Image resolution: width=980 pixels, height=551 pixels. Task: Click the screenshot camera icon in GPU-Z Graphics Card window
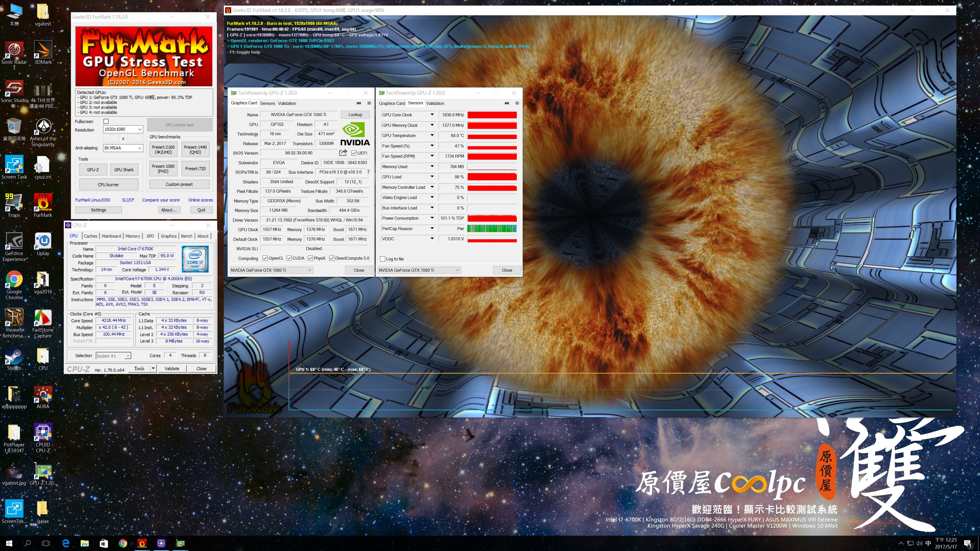click(x=358, y=103)
